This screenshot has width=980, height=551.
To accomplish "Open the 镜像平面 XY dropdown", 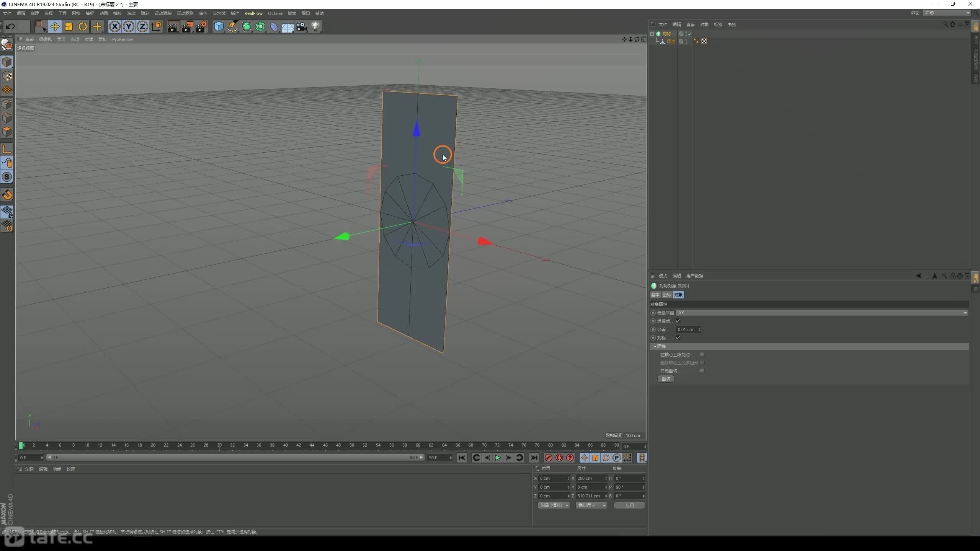I will [822, 313].
